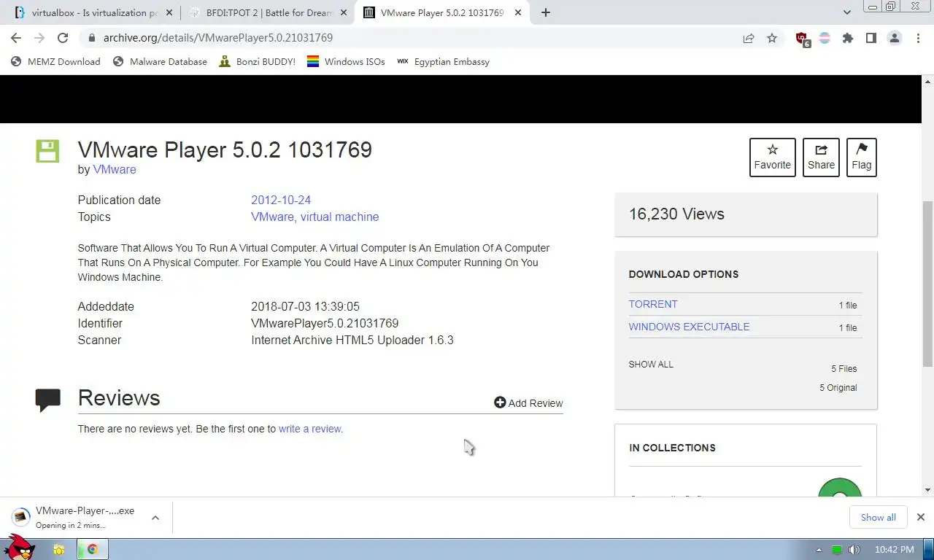This screenshot has width=934, height=560.
Task: Download the WINDOWS EXECUTABLE file
Action: (x=689, y=327)
